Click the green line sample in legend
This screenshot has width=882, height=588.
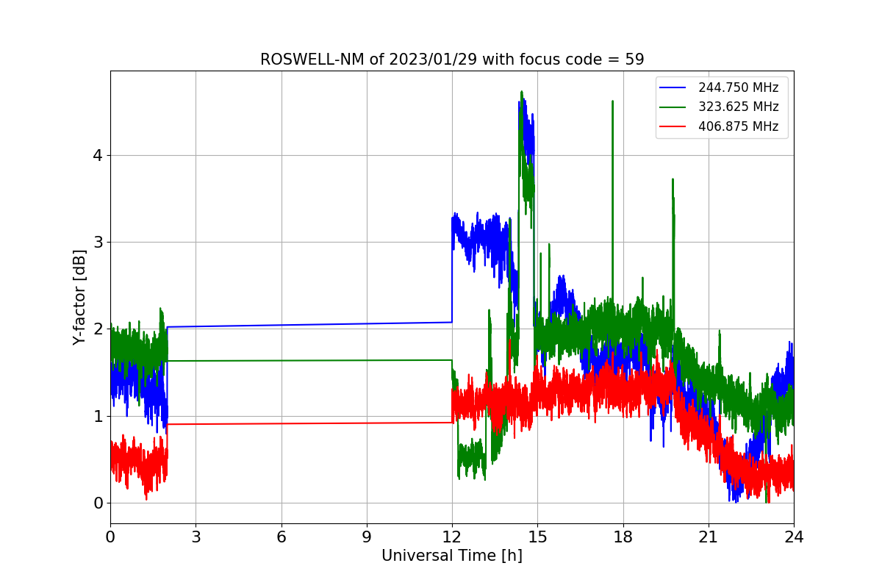[673, 107]
